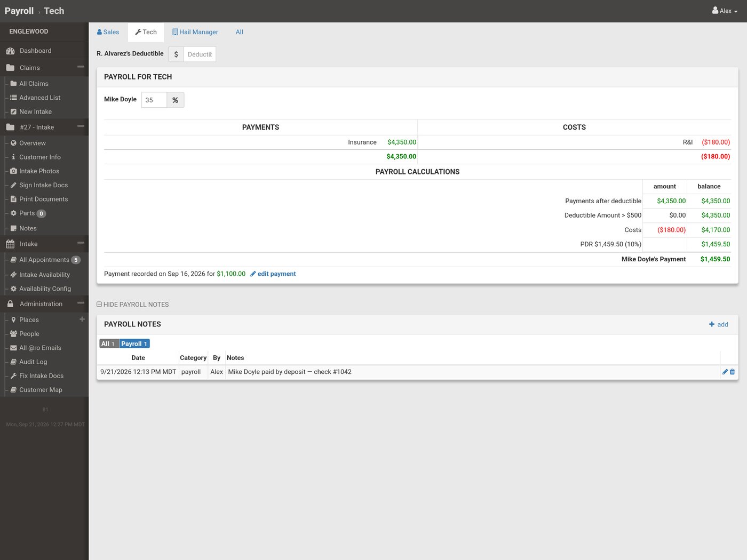Click the edit payment link

click(x=273, y=274)
